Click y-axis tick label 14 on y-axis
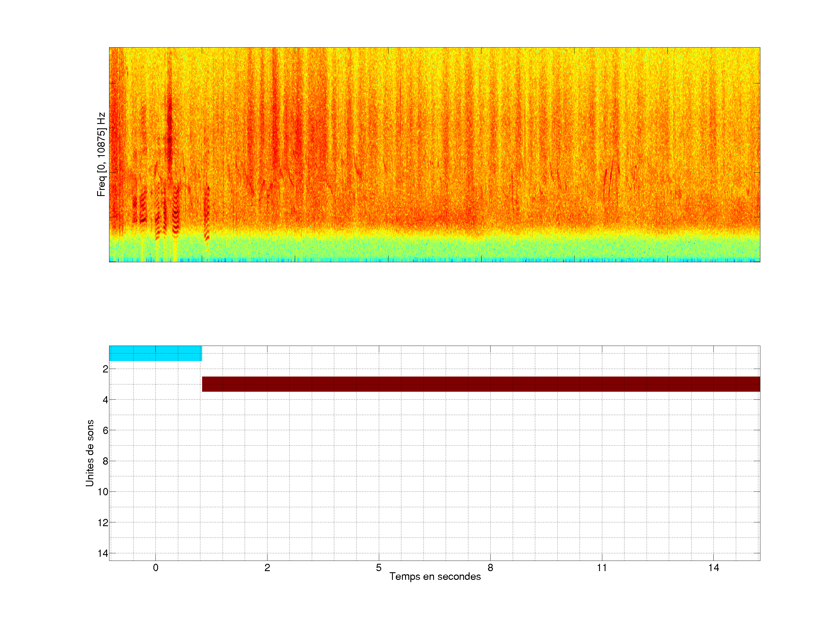 tap(103, 554)
